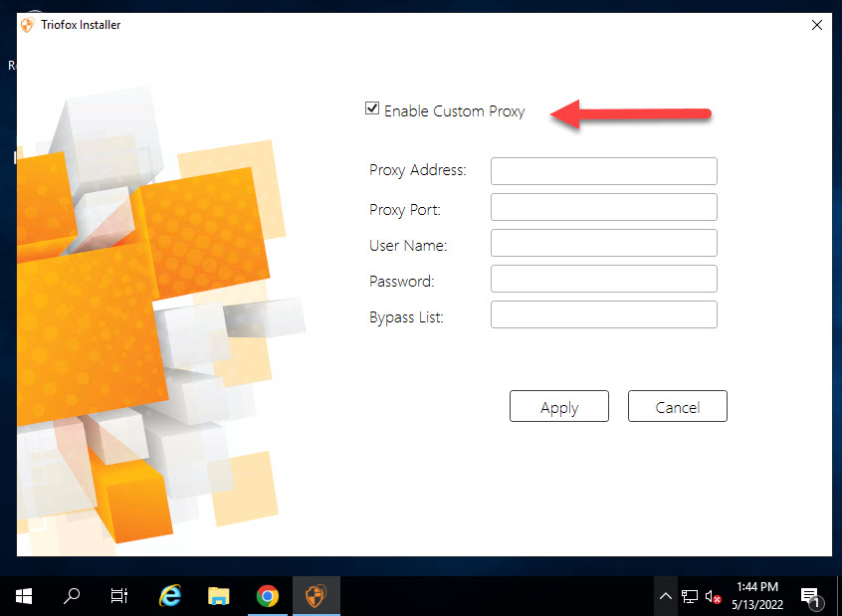This screenshot has height=616, width=842.
Task: Open Action Center notifications icon
Action: coord(811,596)
